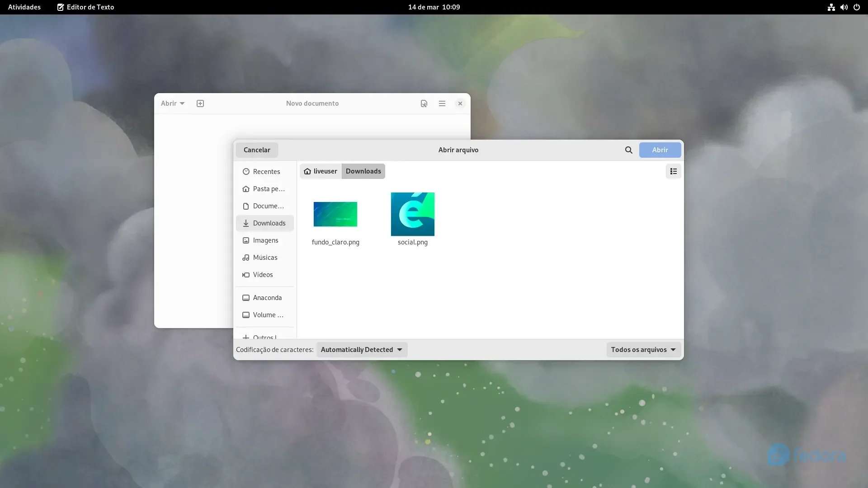The image size is (868, 488).
Task: Open the Atividades overview
Action: 24,7
